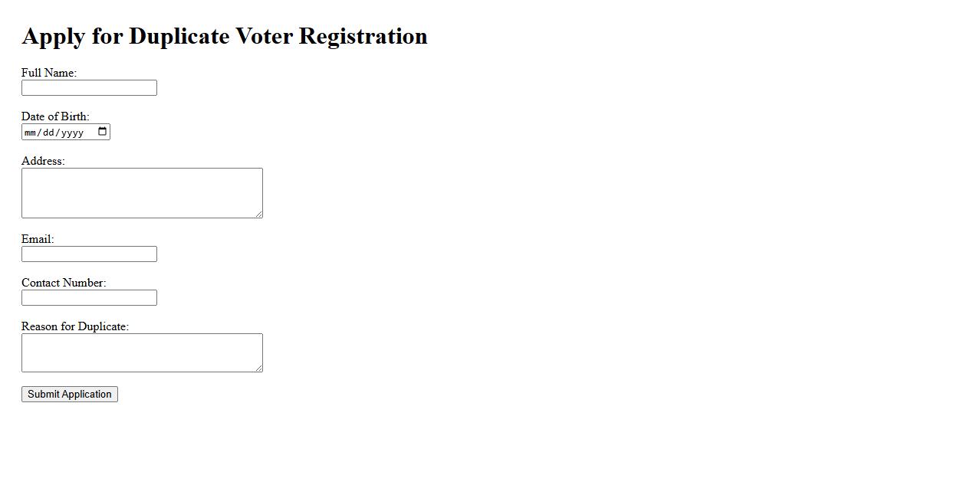Screen dimensions: 980x498
Task: Click the Contact Number label
Action: coord(64,283)
